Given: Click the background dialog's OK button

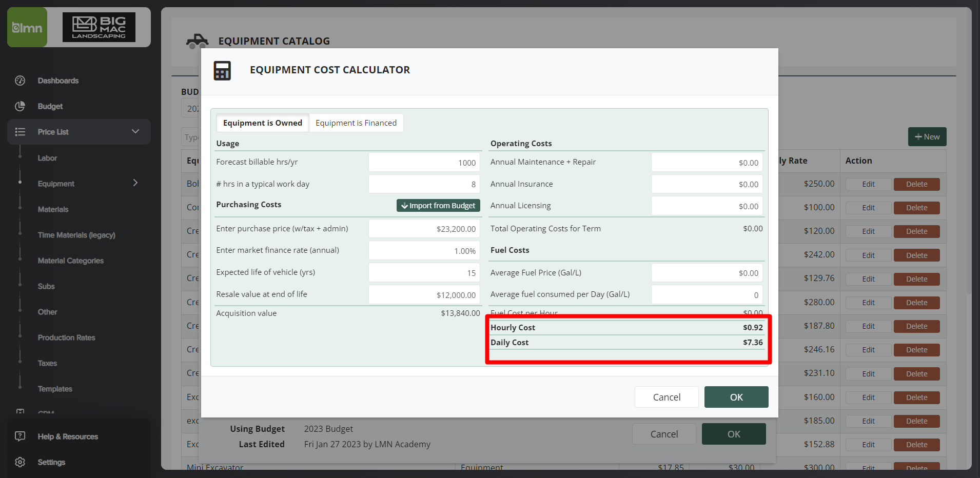Looking at the screenshot, I should coord(734,434).
